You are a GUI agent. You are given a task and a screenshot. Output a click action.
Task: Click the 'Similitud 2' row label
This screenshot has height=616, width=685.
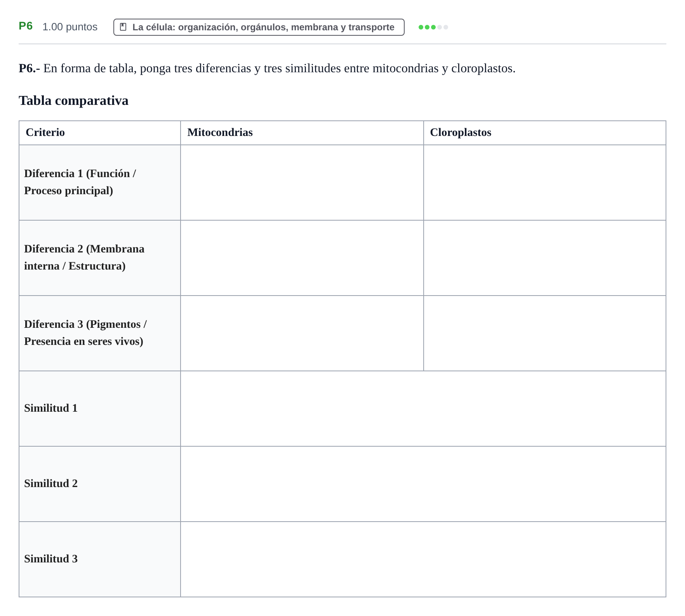click(x=51, y=484)
